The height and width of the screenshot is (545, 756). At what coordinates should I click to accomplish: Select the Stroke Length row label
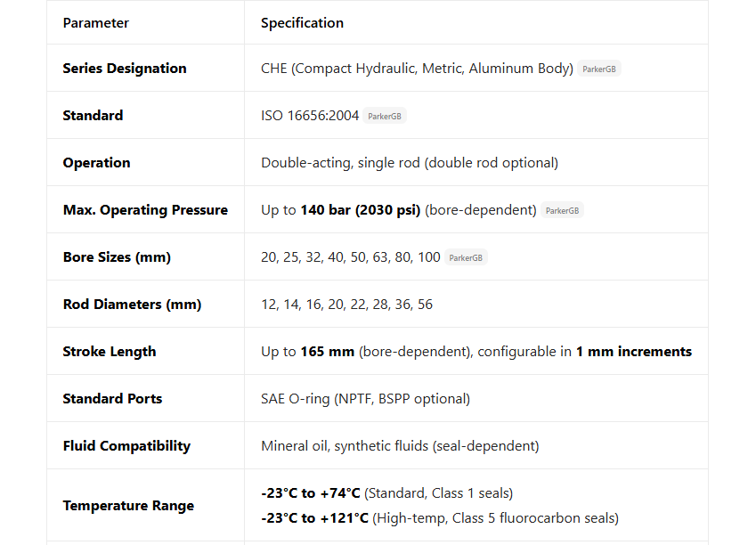[x=110, y=352]
